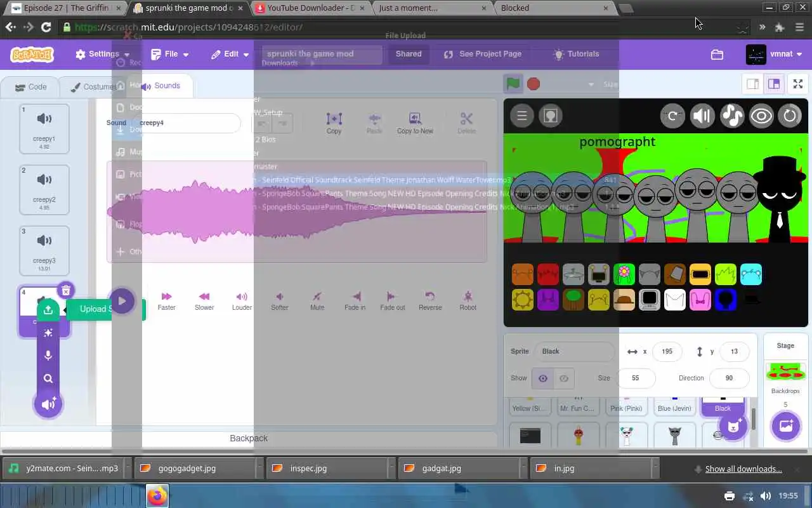
Task: Apply the Mute sound effect
Action: coord(317,301)
